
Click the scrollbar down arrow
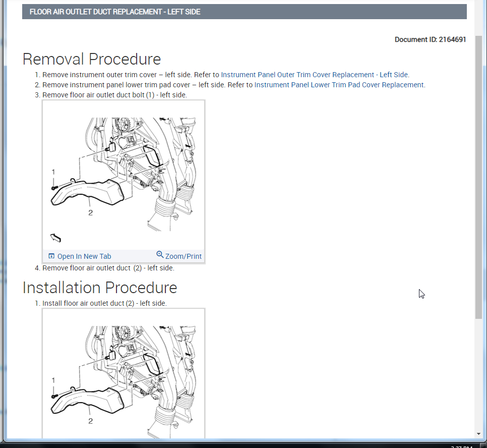[478, 434]
